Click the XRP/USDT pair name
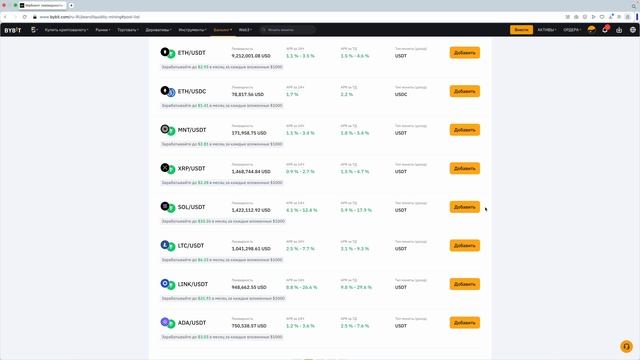640x360 pixels. click(191, 169)
